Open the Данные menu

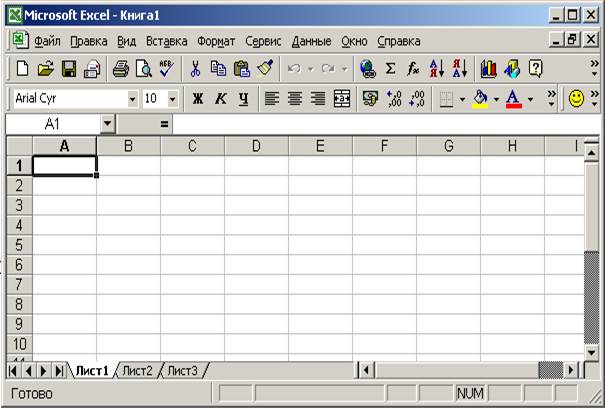click(x=311, y=41)
